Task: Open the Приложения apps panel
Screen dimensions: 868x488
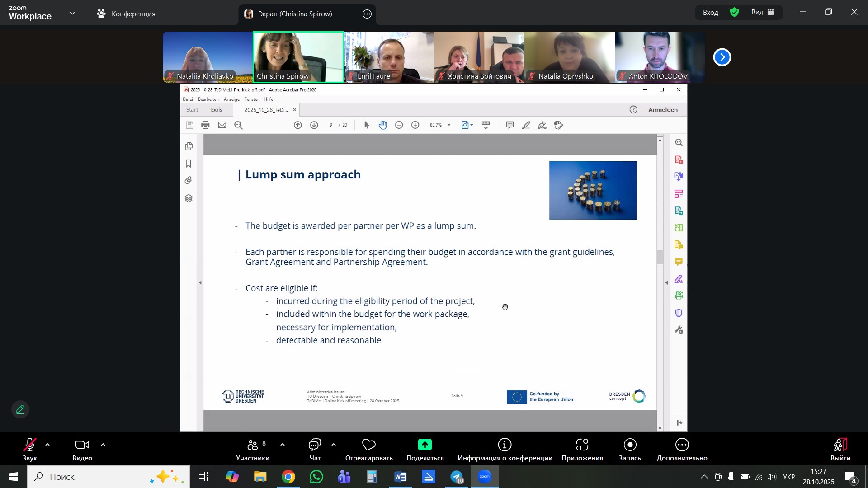Action: [582, 449]
